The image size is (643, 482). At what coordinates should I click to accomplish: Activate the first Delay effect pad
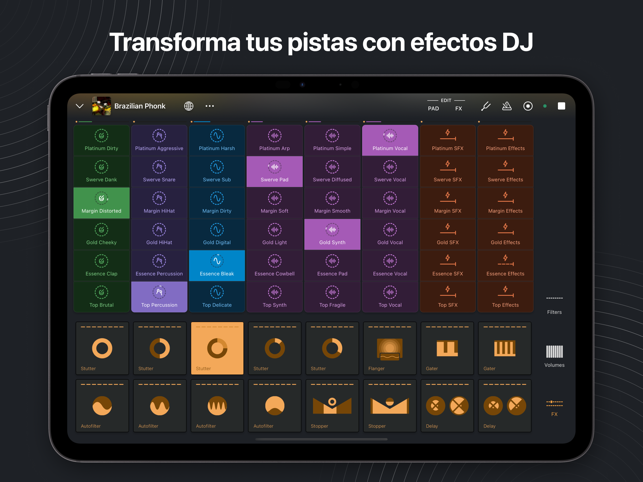coord(447,406)
